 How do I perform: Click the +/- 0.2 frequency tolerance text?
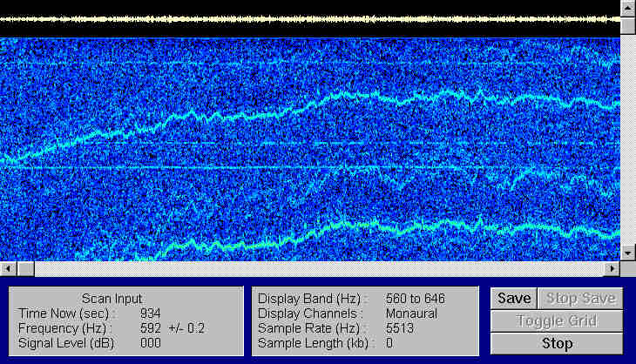186,328
